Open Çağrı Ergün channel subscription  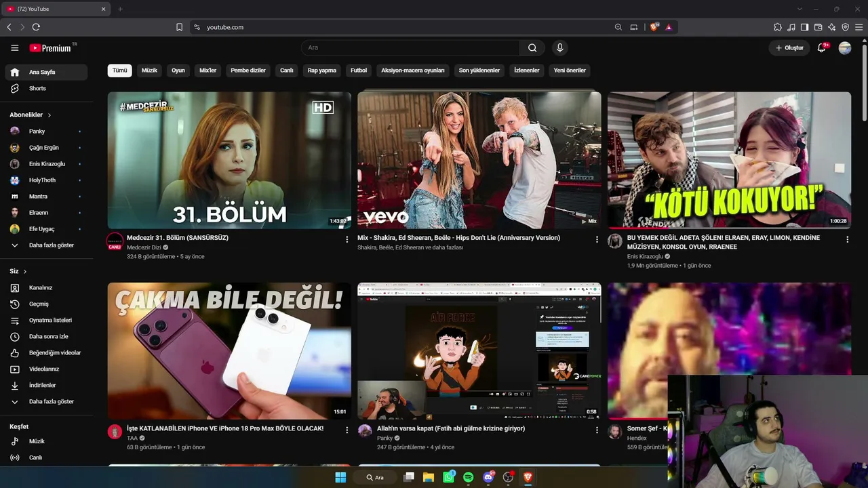[46, 147]
